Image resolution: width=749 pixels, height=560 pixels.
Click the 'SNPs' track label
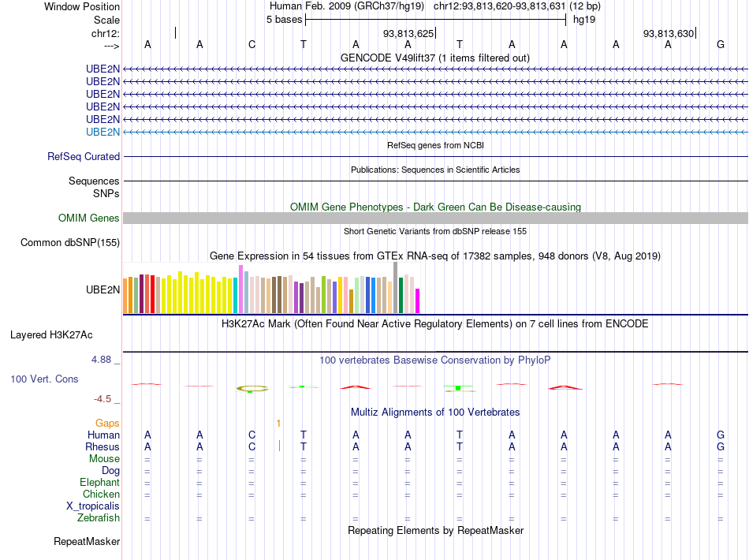click(x=106, y=193)
